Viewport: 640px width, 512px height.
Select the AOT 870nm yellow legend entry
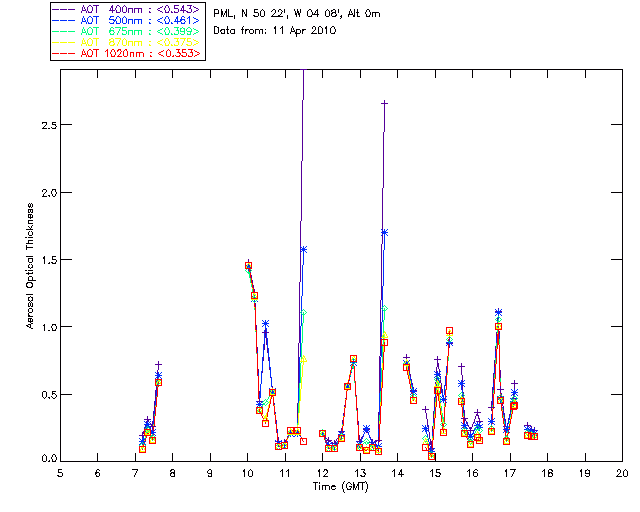click(129, 42)
